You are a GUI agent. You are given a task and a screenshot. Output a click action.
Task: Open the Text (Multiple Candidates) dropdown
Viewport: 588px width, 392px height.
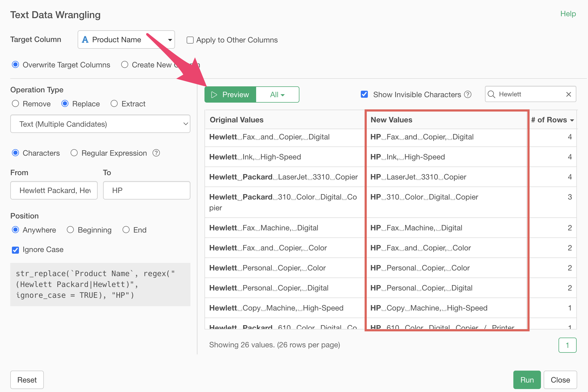tap(100, 124)
